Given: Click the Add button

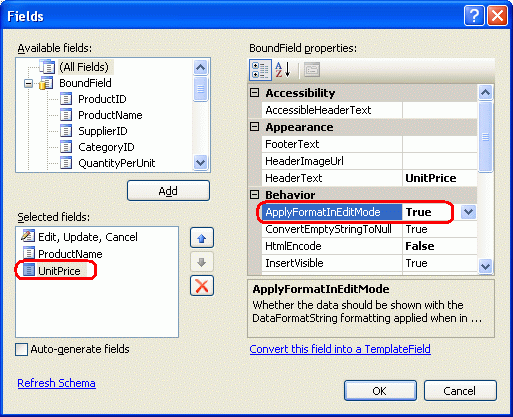Looking at the screenshot, I should [168, 191].
